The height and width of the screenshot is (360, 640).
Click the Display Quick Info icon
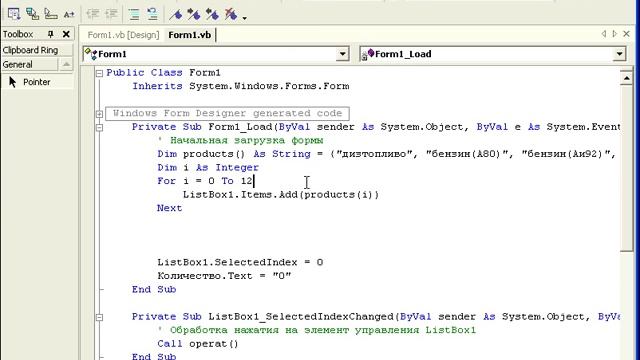51,14
